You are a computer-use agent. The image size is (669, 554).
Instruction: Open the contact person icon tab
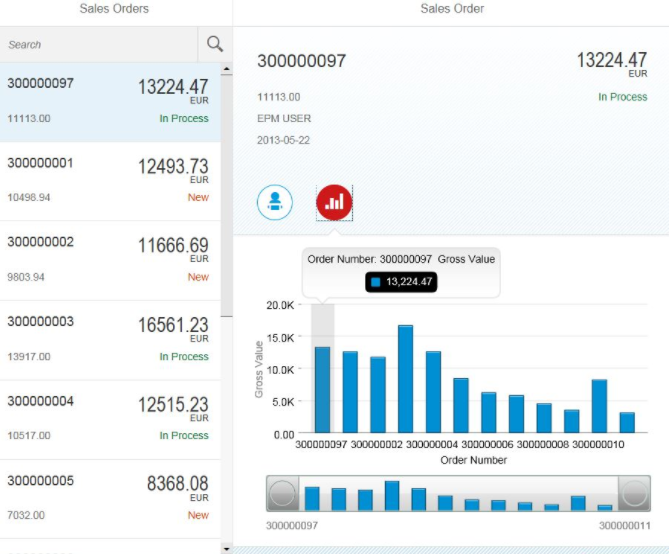(x=275, y=202)
